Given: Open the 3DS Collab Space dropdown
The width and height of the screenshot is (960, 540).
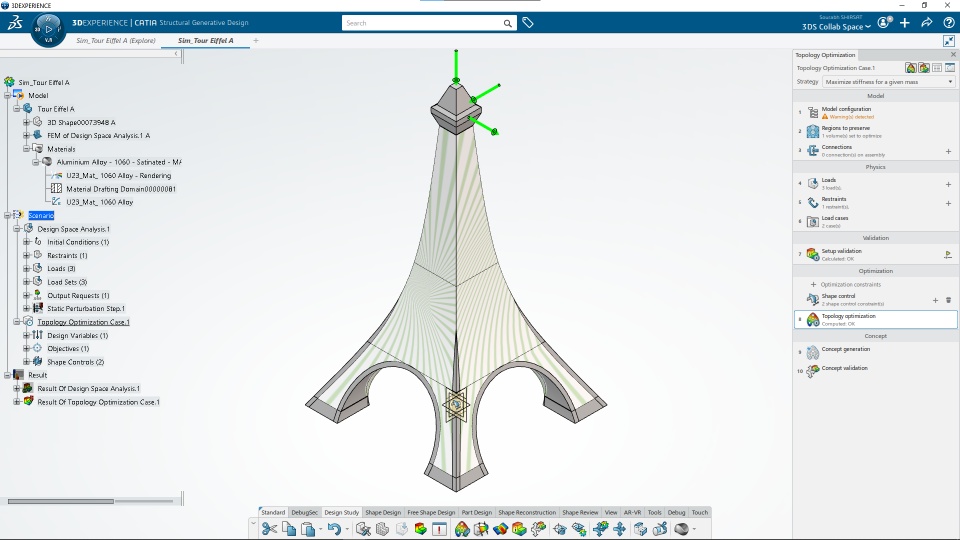Looking at the screenshot, I should point(836,27).
